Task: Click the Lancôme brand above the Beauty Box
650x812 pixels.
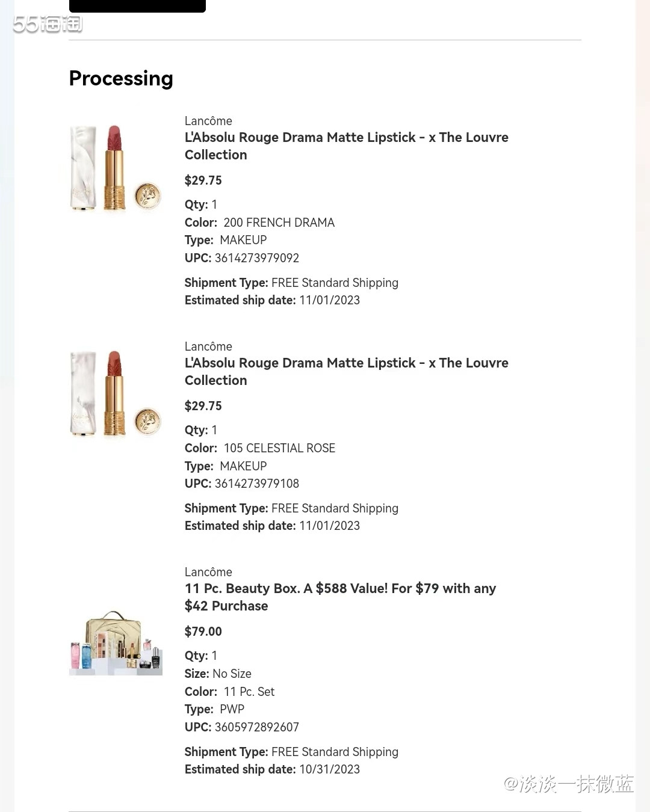Action: coord(208,572)
